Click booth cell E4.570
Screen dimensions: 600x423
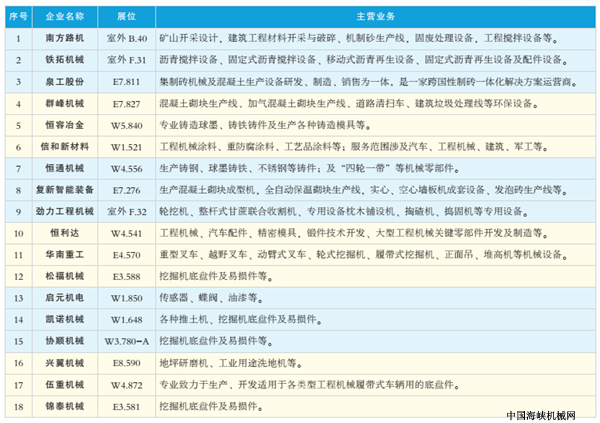(x=127, y=255)
